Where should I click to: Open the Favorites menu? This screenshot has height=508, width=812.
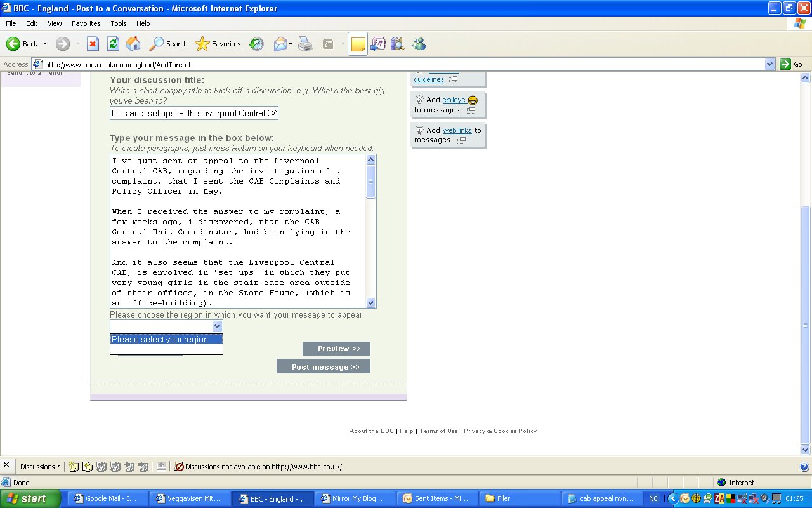(86, 23)
